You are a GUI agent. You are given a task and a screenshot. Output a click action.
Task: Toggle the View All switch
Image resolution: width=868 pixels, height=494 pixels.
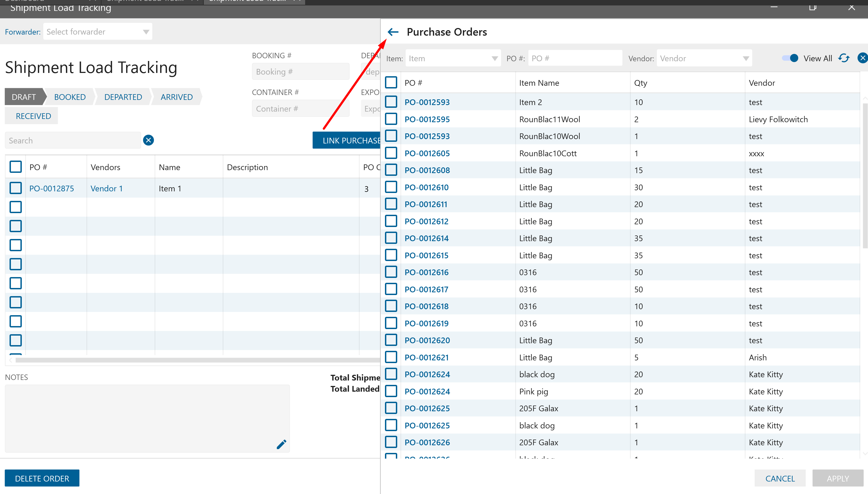coord(790,58)
